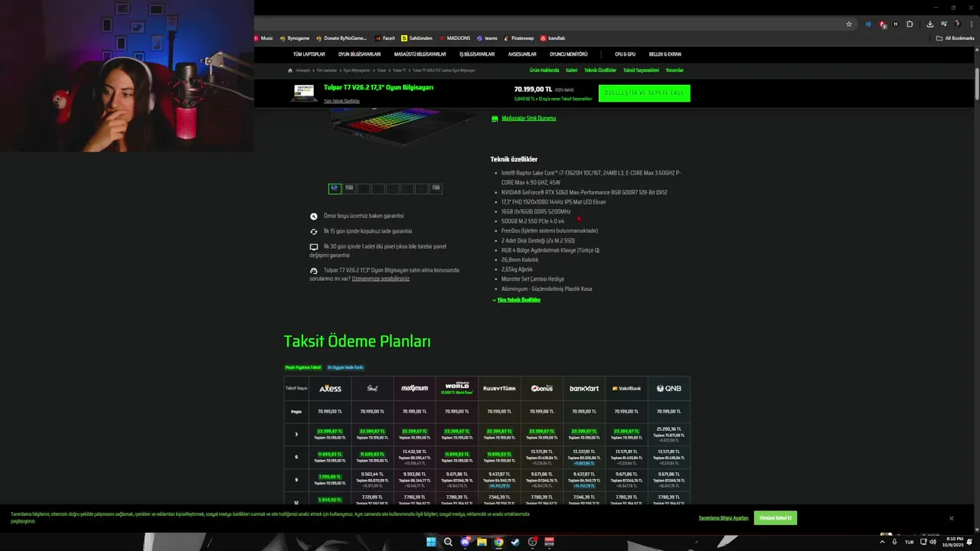Click the QNB logo column
This screenshot has height=551, width=980.
(x=668, y=388)
